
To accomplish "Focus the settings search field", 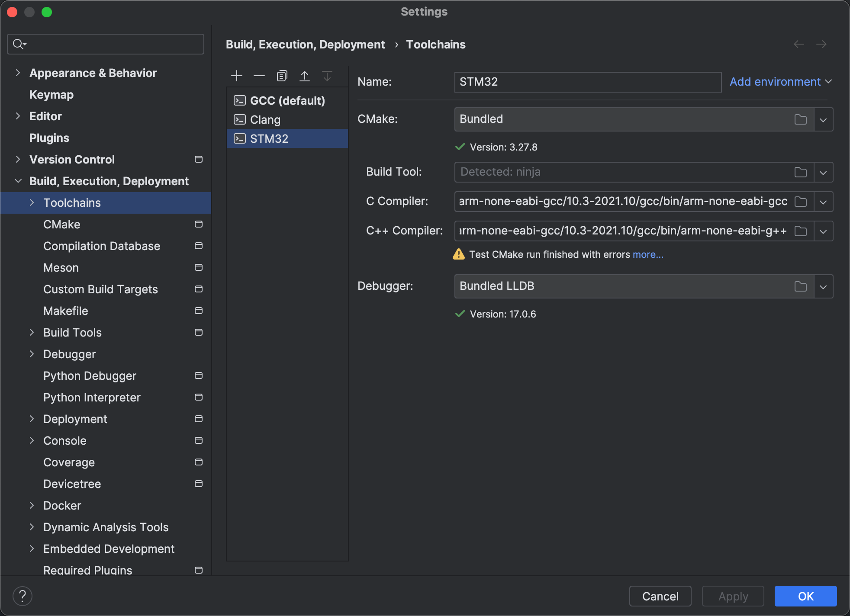I will [x=106, y=44].
